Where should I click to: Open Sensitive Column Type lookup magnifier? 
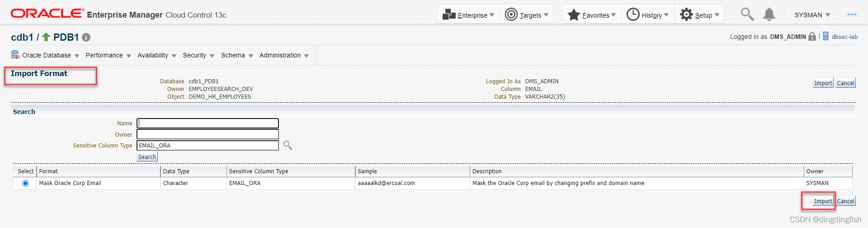tap(288, 145)
